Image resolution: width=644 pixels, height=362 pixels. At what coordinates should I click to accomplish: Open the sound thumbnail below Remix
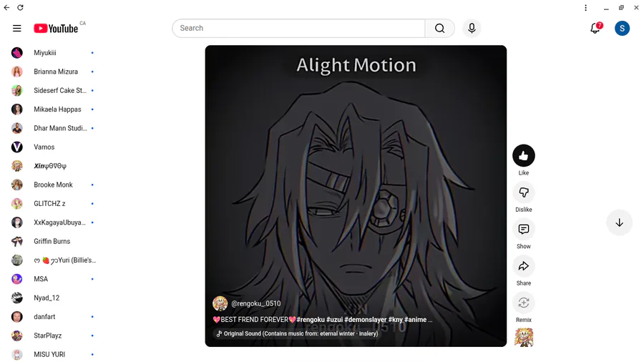pyautogui.click(x=524, y=338)
